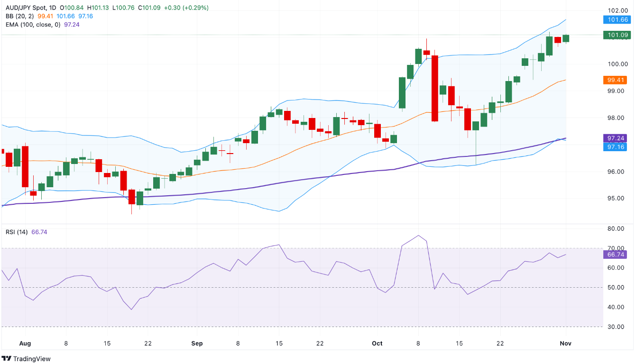Click the blue 101.66 upper band tag
The width and height of the screenshot is (636, 364).
pyautogui.click(x=616, y=19)
